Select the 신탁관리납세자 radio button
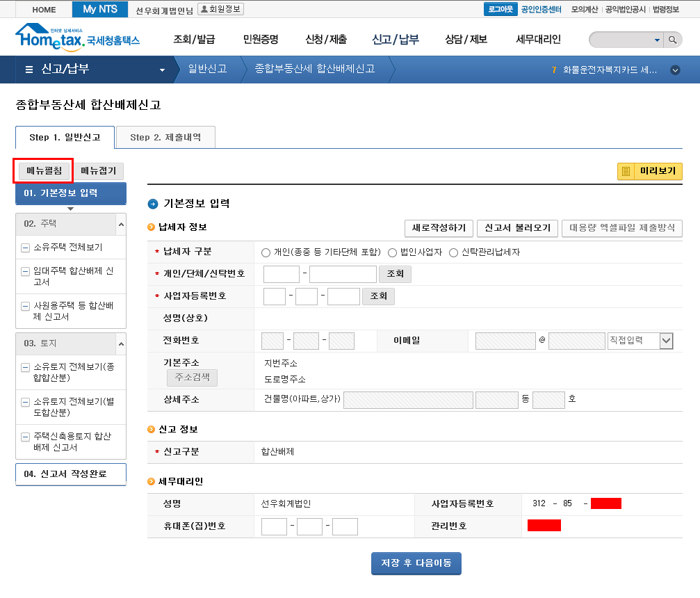700x598 pixels. pyautogui.click(x=454, y=252)
